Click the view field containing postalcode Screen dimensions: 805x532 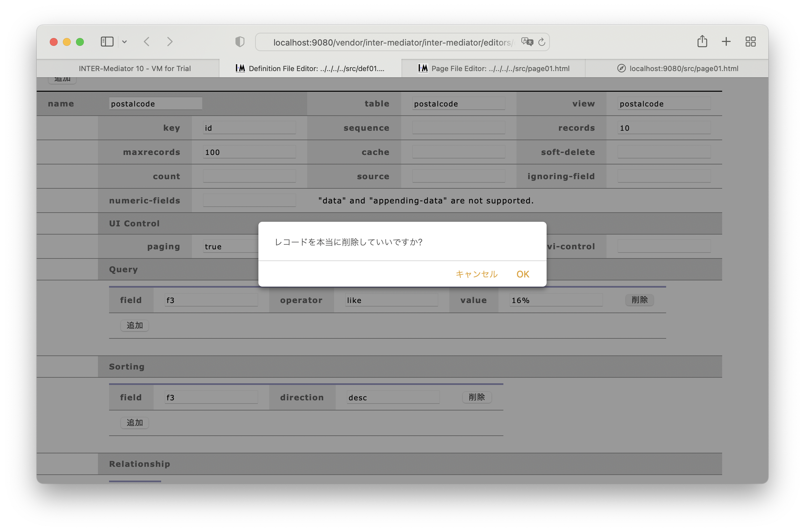pos(664,104)
